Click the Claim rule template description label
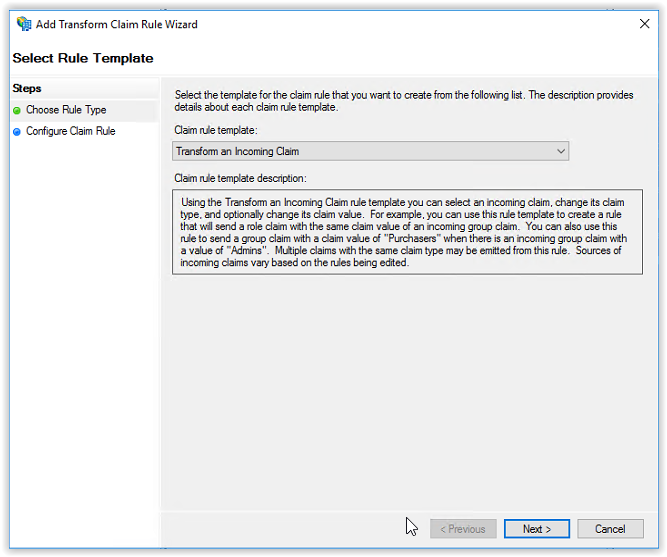The image size is (667, 557). pyautogui.click(x=240, y=178)
